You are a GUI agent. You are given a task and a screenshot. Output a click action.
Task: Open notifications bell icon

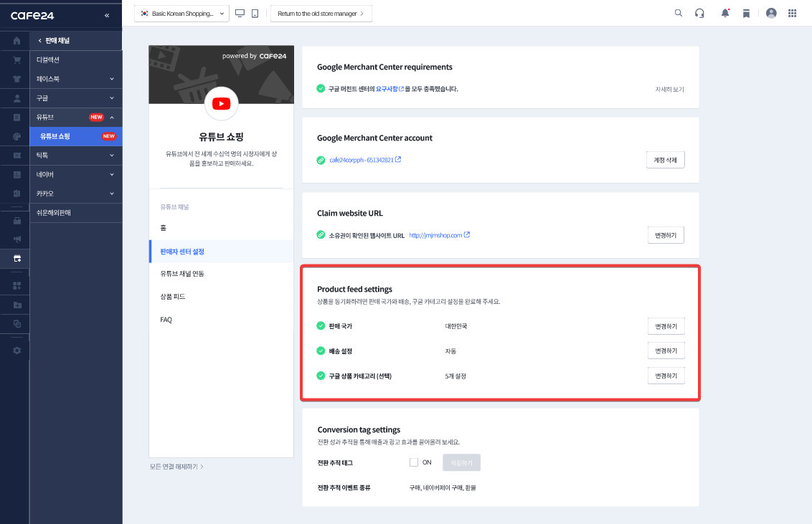coord(725,13)
